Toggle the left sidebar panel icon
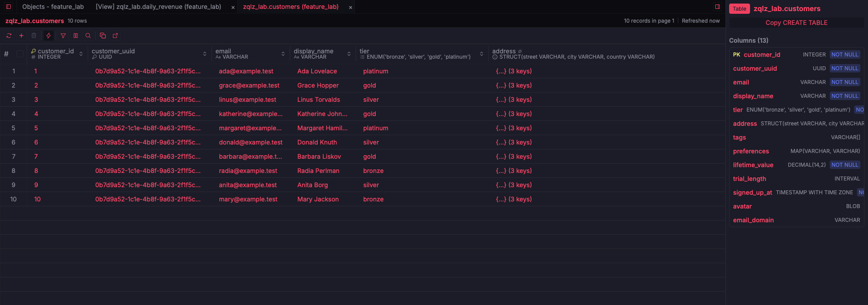 click(x=8, y=7)
